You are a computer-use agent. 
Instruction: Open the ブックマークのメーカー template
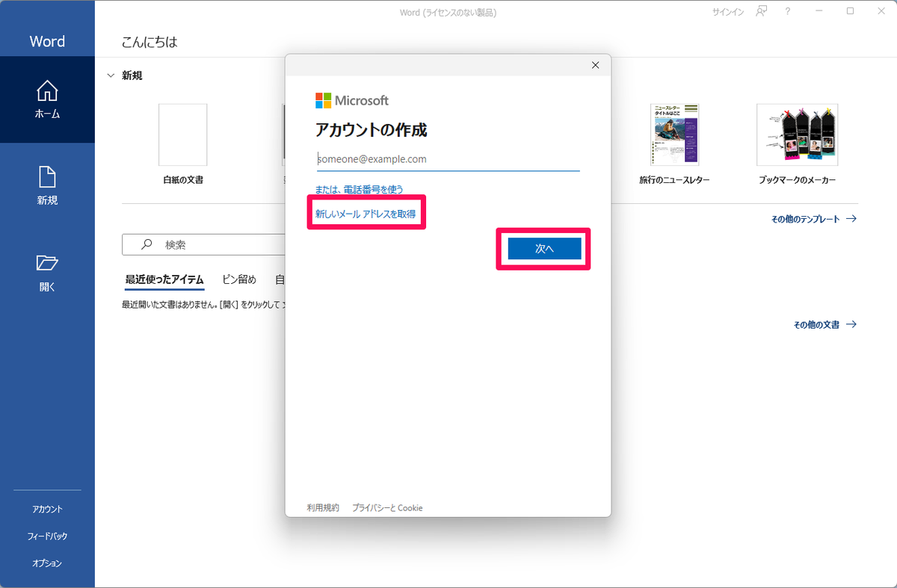[x=797, y=134]
